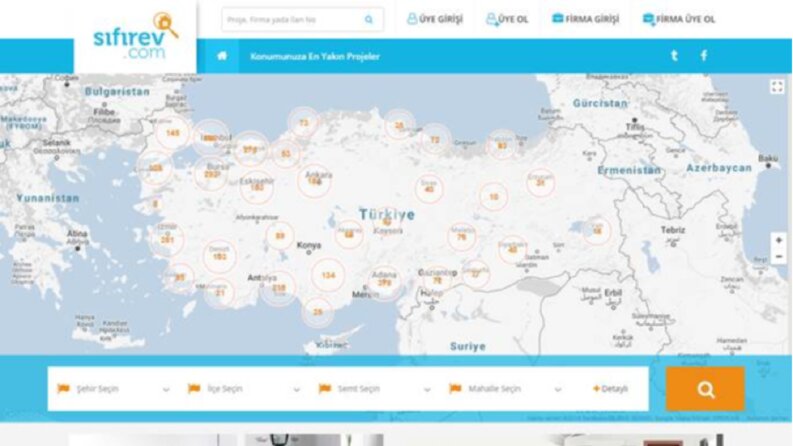Expand Detaylı advanced search options
The width and height of the screenshot is (793, 446).
[x=610, y=389]
